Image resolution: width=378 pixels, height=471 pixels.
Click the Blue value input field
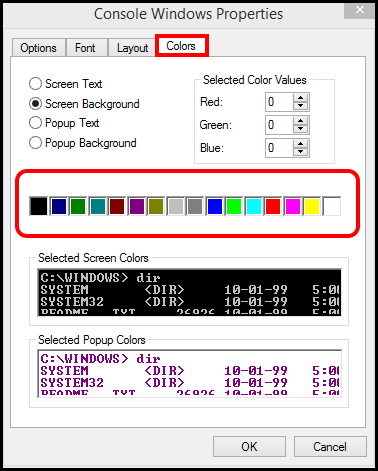coord(279,148)
